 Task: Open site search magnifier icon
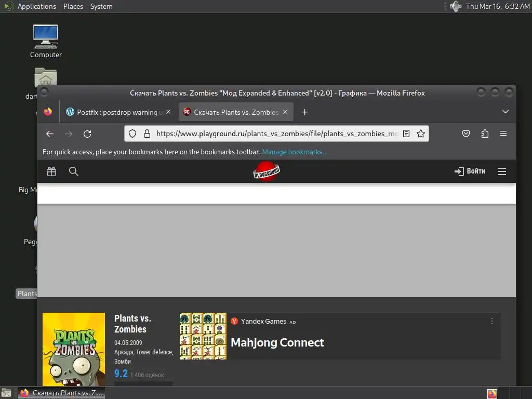74,171
